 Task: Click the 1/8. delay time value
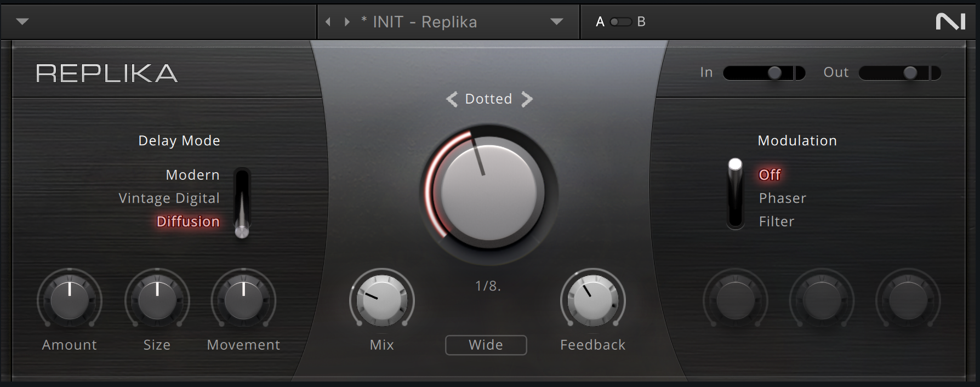[x=488, y=286]
